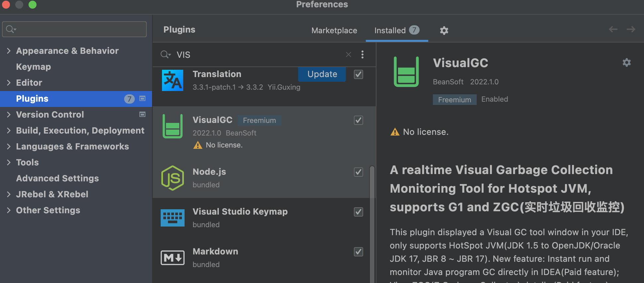Image resolution: width=644 pixels, height=283 pixels.
Task: Click the plugin list vertical scrollbar
Action: click(372, 224)
